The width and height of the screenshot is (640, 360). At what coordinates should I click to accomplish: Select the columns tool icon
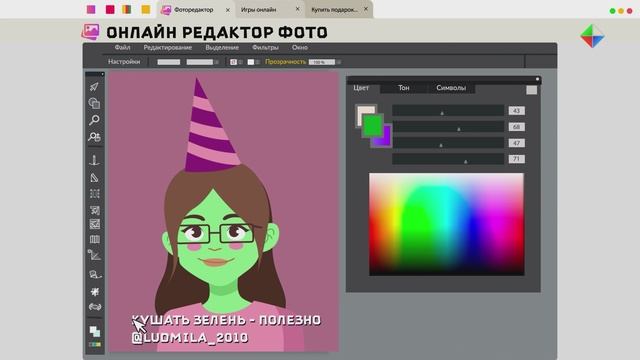(x=95, y=240)
